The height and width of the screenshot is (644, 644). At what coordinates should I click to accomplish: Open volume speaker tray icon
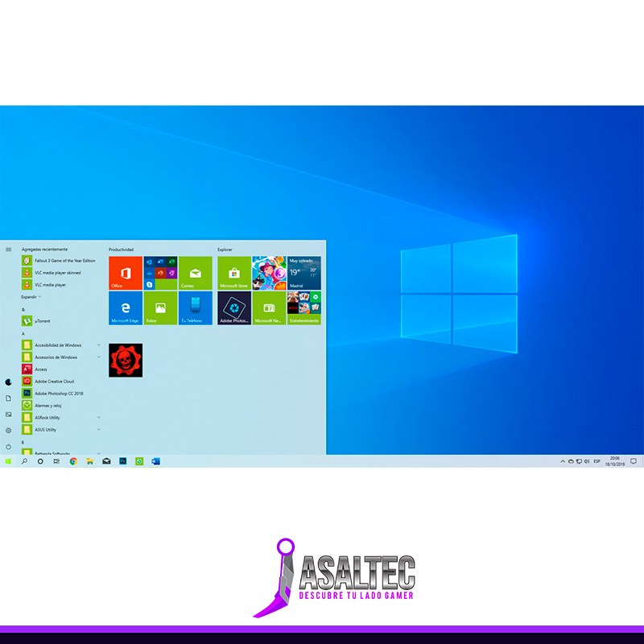point(587,461)
